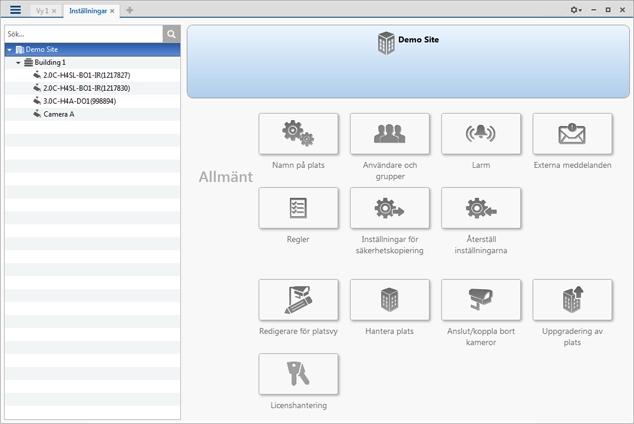Switch to the Vy 1 tab
Image resolution: width=634 pixels, height=424 pixels.
pos(42,11)
